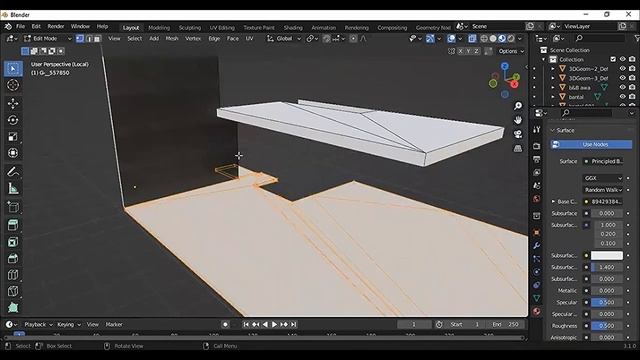
Task: Collapse the Collection tree
Action: pyautogui.click(x=544, y=60)
